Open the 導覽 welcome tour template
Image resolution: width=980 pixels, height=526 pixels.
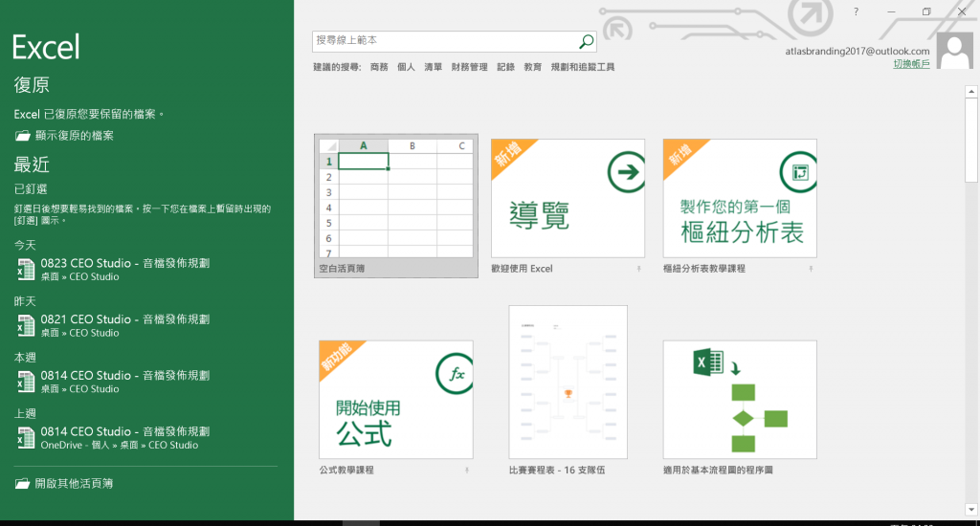pyautogui.click(x=568, y=198)
